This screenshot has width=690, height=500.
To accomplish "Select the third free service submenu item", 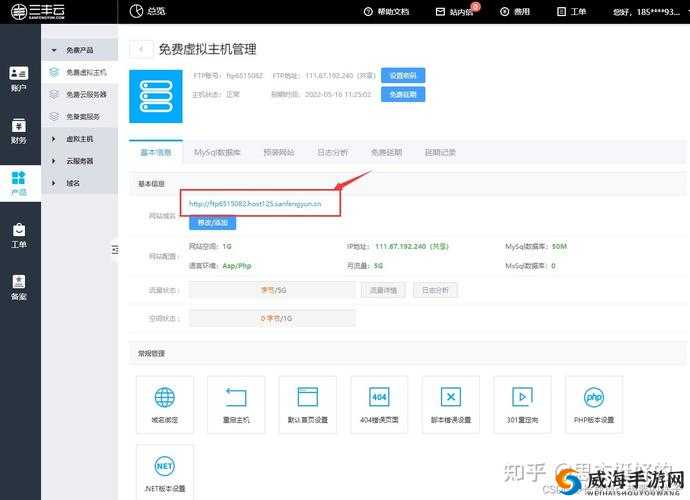I will (80, 117).
